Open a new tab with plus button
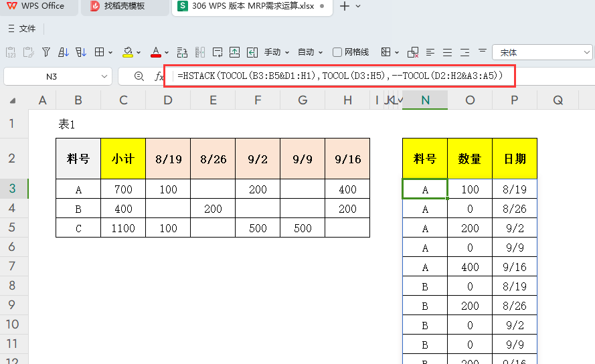595x364 pixels. point(345,6)
